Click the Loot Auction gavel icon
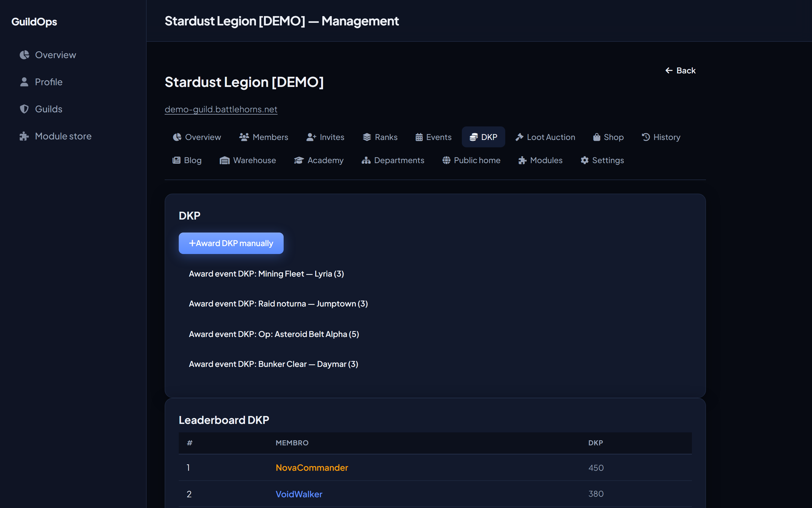Viewport: 812px width, 508px height. click(519, 137)
